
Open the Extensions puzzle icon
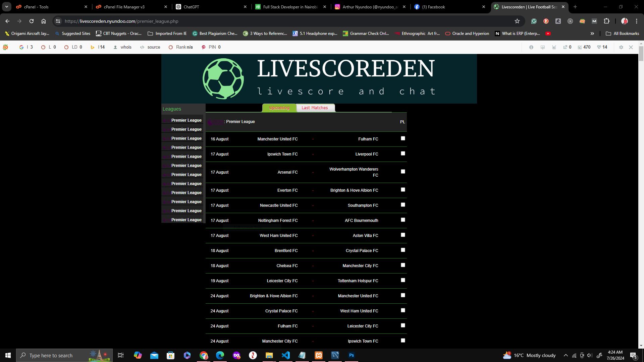point(606,21)
